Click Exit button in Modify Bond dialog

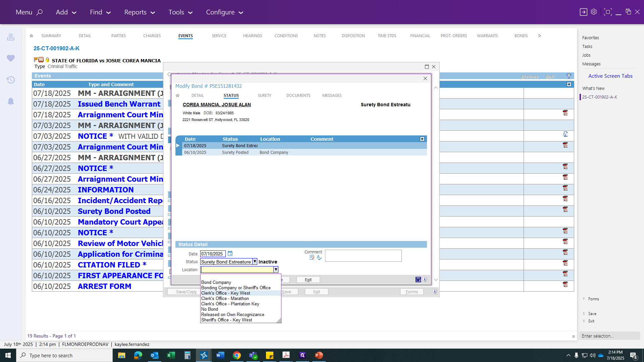tap(308, 280)
